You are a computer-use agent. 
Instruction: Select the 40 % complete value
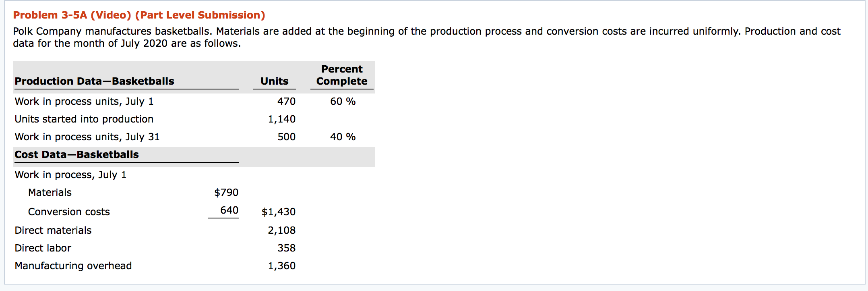343,137
